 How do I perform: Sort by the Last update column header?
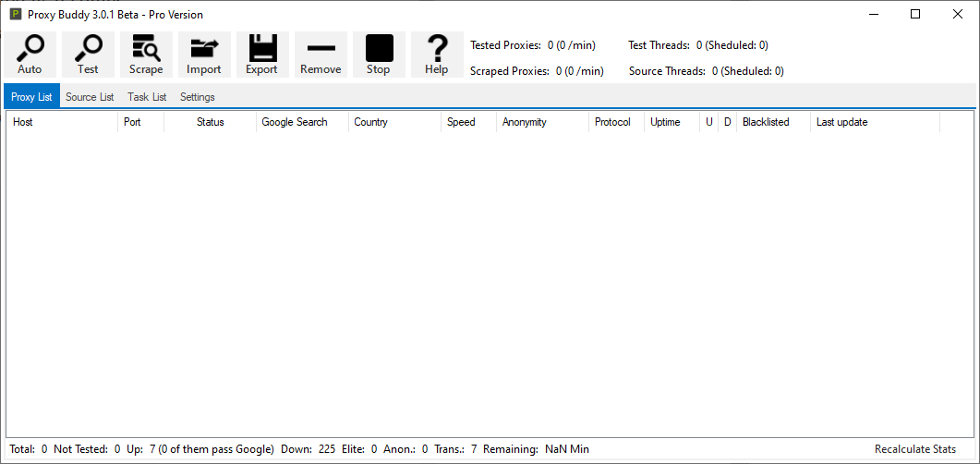point(875,122)
